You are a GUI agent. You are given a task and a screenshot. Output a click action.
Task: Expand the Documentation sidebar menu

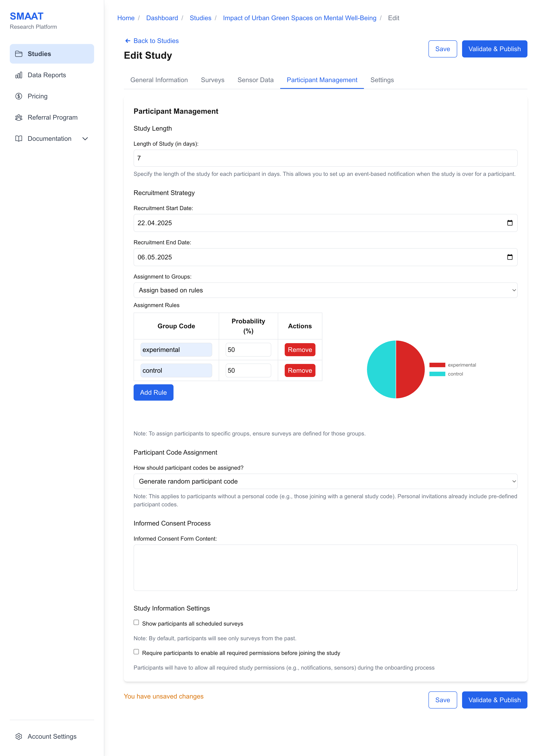coord(85,139)
